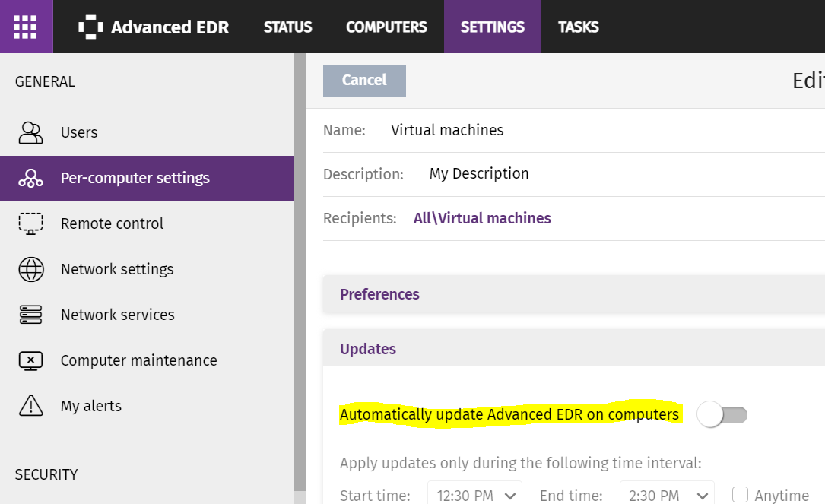Screen dimensions: 825x504
Task: Click the My alerts warning icon
Action: 30,406
